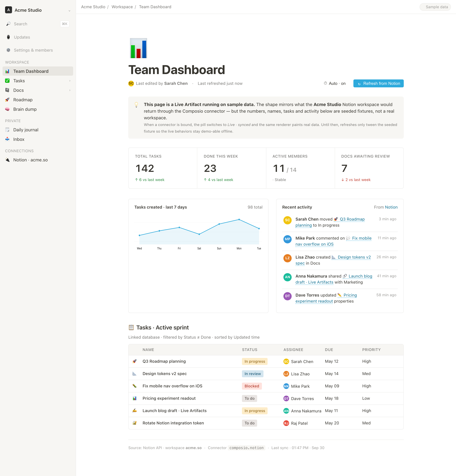Click the Acme Studio workspace logo icon
Image resolution: width=456 pixels, height=476 pixels.
(9, 10)
